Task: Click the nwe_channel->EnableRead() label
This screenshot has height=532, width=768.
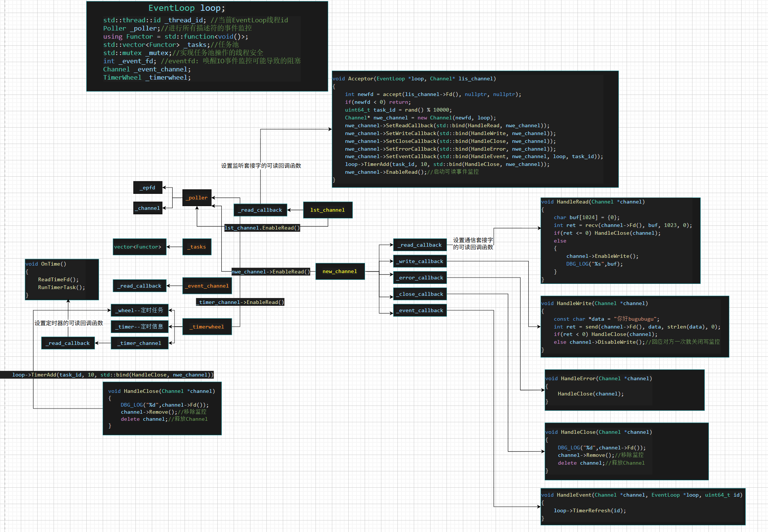Action: [271, 272]
